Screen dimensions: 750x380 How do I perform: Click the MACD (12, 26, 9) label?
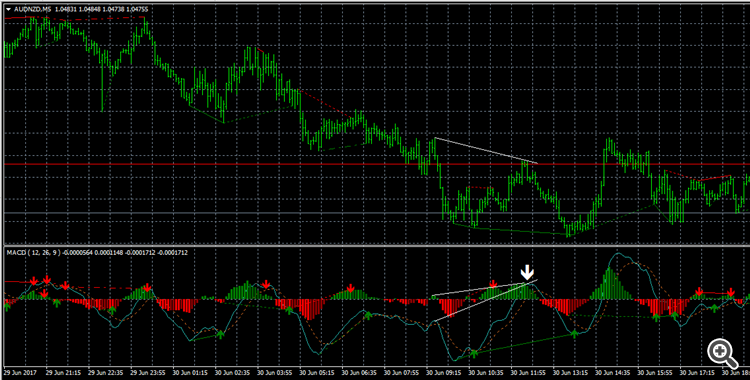[x=34, y=252]
